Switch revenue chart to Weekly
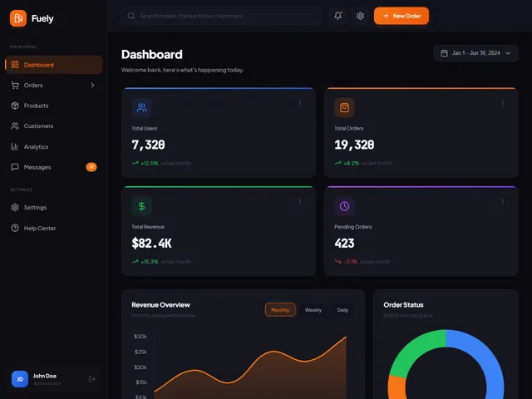532x399 pixels. tap(313, 310)
